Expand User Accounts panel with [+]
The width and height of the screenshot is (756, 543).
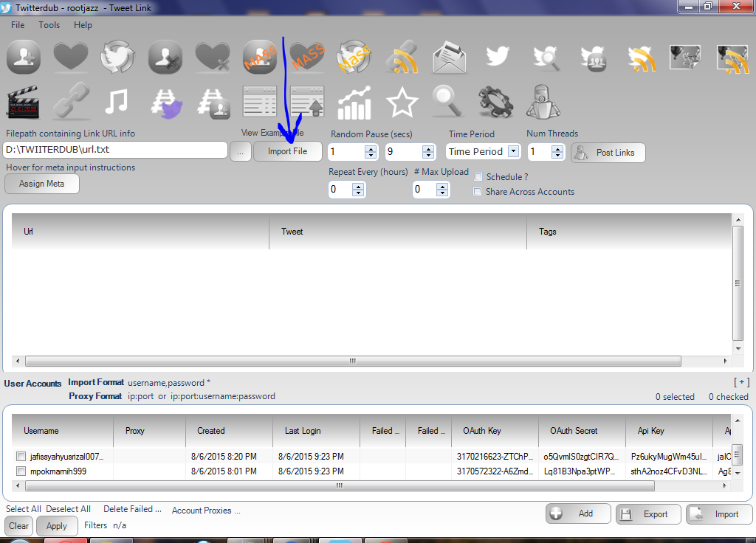[741, 382]
